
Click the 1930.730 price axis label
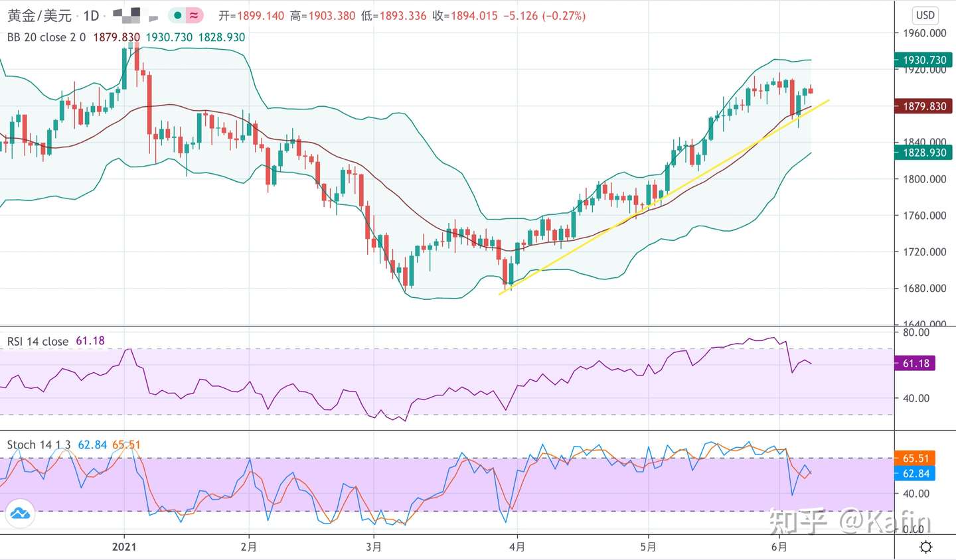(923, 60)
